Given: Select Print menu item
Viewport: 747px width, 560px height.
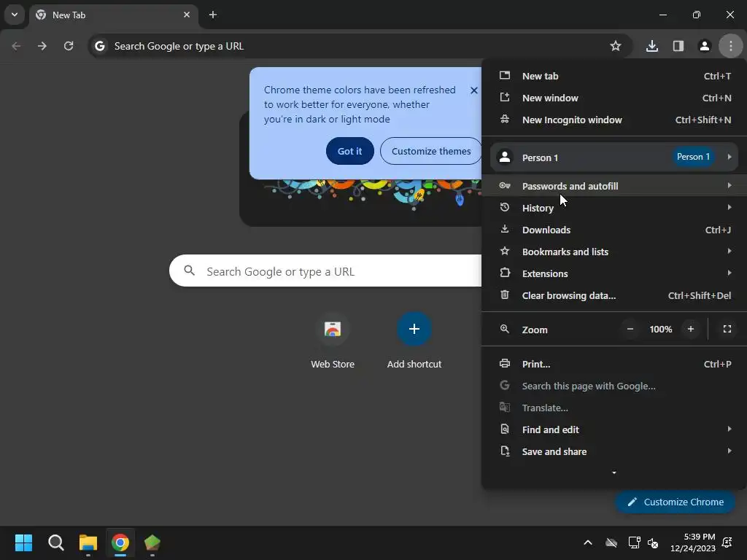Looking at the screenshot, I should point(614,365).
